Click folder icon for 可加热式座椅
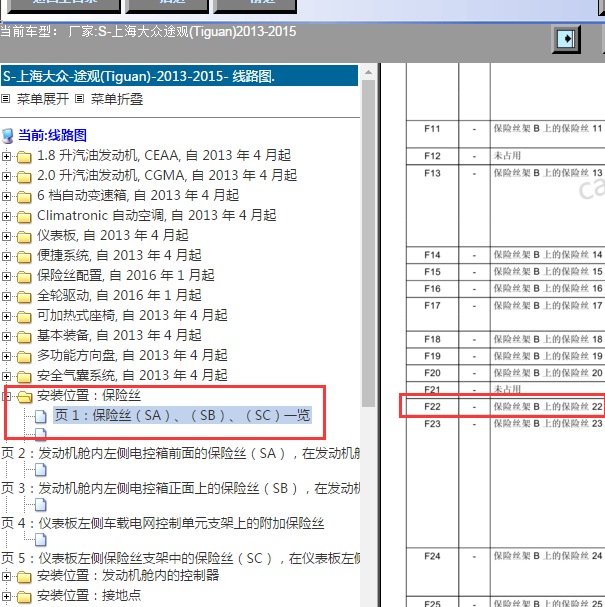This screenshot has height=607, width=605. point(24,317)
